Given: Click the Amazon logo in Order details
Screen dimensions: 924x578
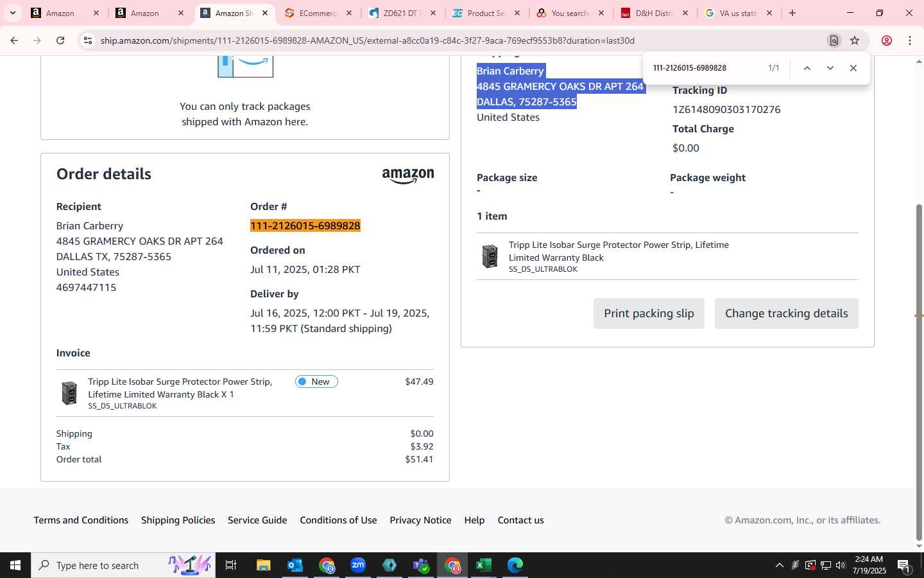Looking at the screenshot, I should [408, 175].
